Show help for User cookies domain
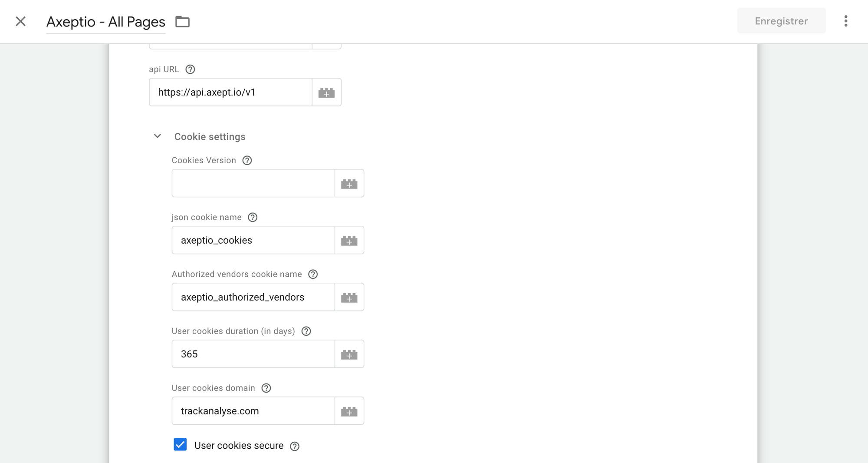Image resolution: width=868 pixels, height=463 pixels. tap(266, 388)
